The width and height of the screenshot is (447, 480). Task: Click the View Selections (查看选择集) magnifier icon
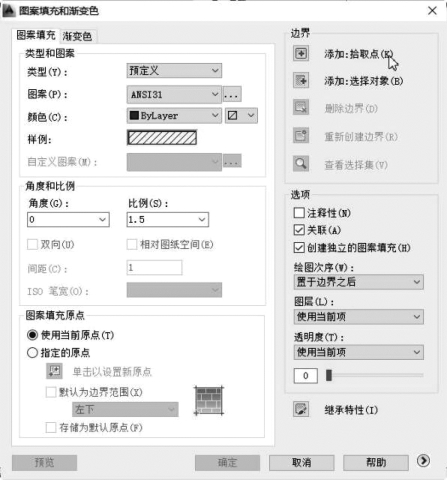[x=301, y=164]
